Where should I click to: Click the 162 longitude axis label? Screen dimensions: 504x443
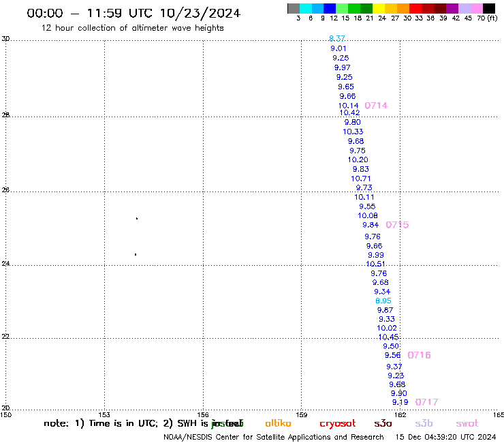(400, 414)
